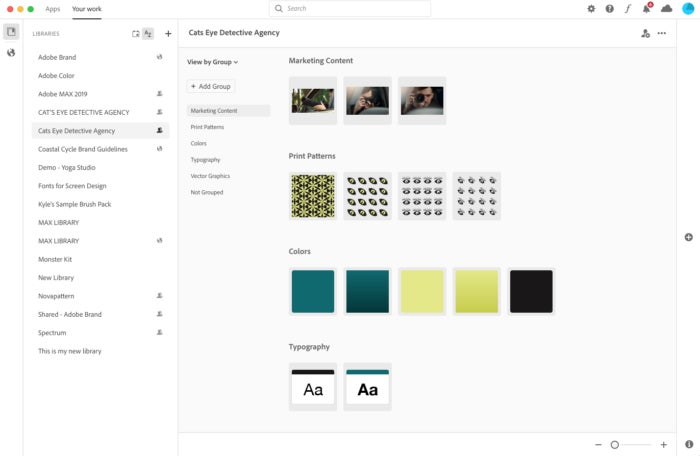Click the shared icon next to Novapattern
The width and height of the screenshot is (700, 456).
click(x=159, y=296)
